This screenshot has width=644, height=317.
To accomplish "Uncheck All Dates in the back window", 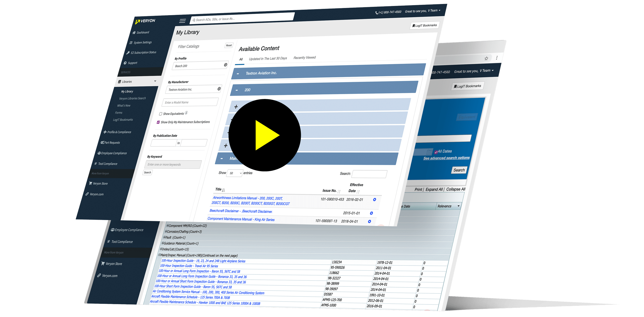I will (x=436, y=152).
